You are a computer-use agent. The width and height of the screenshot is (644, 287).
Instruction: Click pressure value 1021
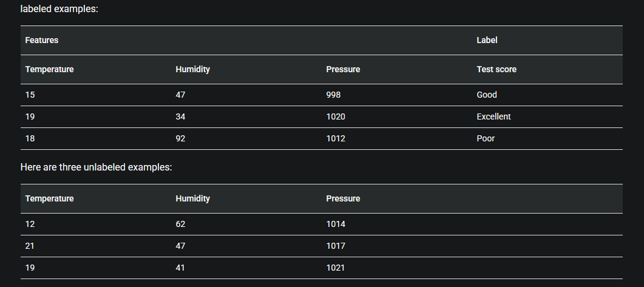point(397,268)
